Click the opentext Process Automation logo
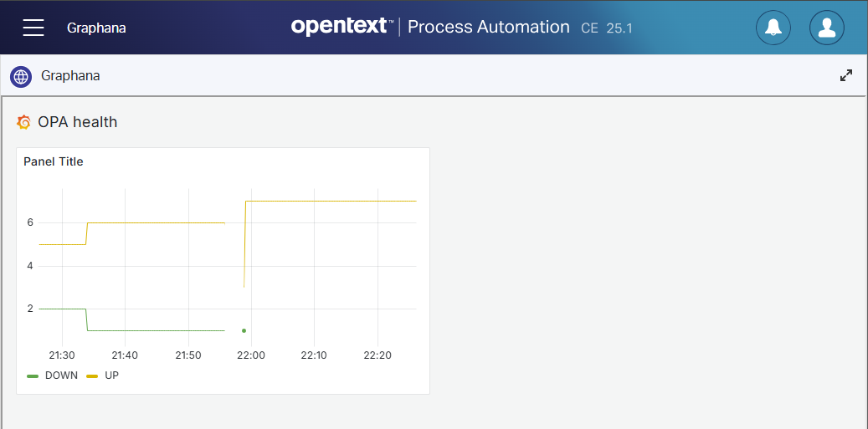Viewport: 868px width, 429px height. [x=430, y=27]
